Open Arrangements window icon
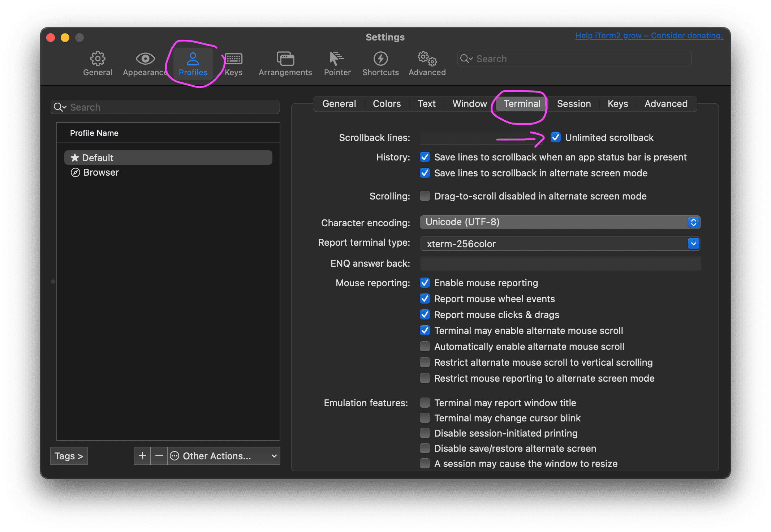The width and height of the screenshot is (771, 532). 285,59
